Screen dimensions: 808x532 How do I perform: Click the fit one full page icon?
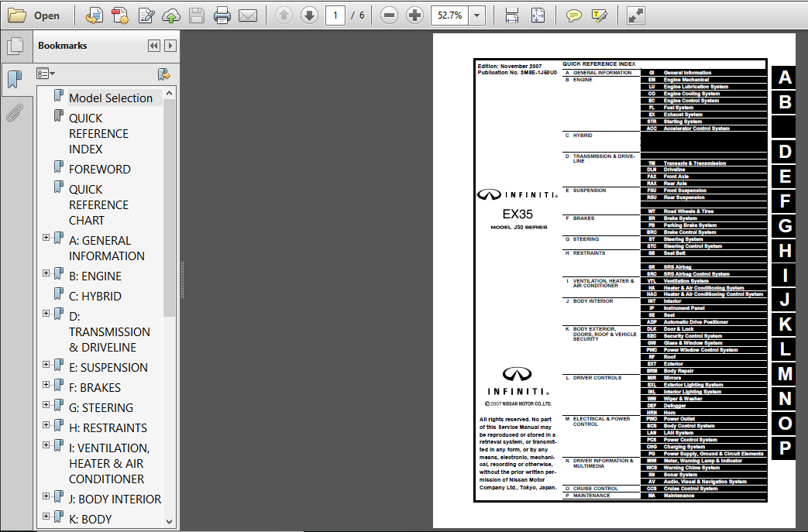pos(538,15)
